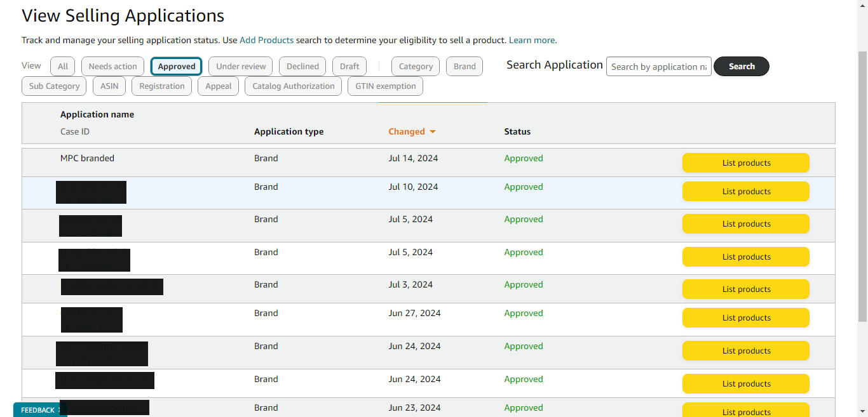The image size is (868, 417).
Task: Toggle the Under review filter
Action: (x=241, y=66)
